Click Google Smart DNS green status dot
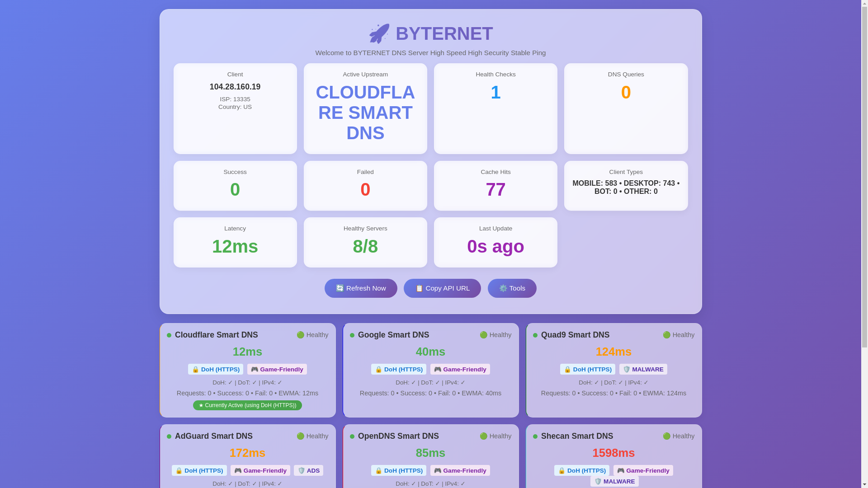 352,335
